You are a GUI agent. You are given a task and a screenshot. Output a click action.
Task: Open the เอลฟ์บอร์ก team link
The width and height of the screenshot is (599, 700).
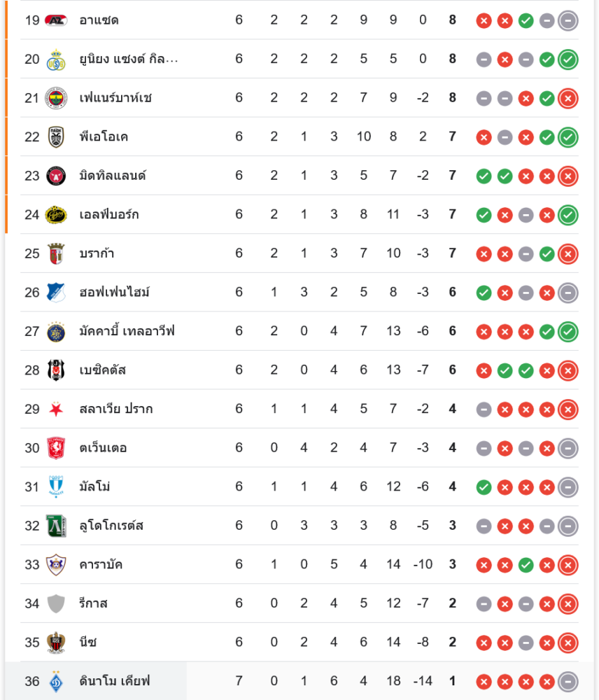(108, 215)
